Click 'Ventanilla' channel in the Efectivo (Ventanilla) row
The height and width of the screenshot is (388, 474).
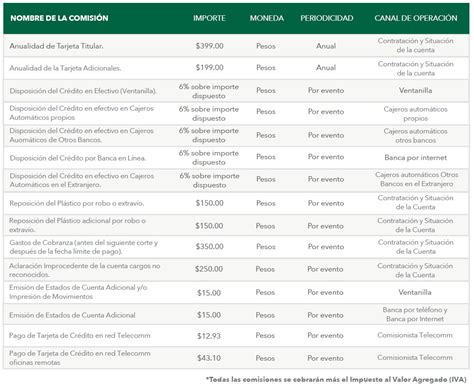point(415,90)
